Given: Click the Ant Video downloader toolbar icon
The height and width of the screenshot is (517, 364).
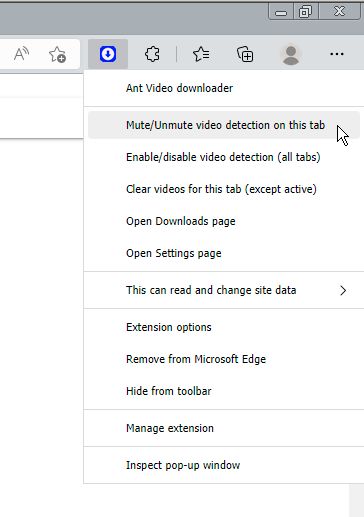Looking at the screenshot, I should (108, 54).
